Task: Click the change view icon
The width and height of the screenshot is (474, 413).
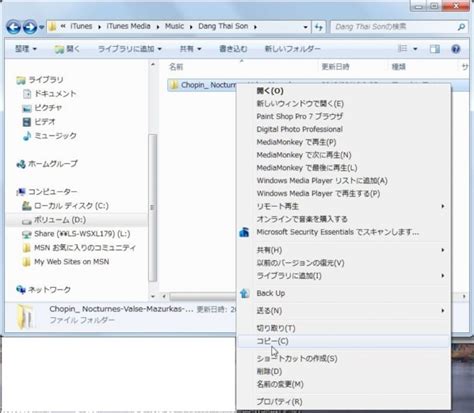Action: click(x=403, y=49)
